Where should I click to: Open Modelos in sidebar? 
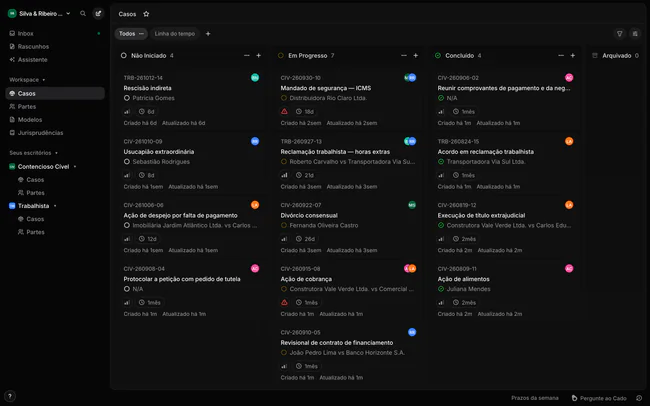click(x=55, y=120)
